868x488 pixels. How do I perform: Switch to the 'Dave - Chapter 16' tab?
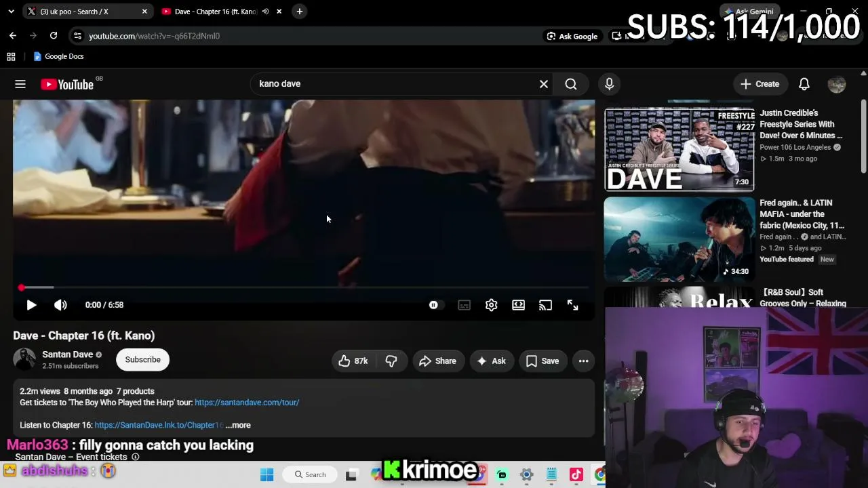216,12
